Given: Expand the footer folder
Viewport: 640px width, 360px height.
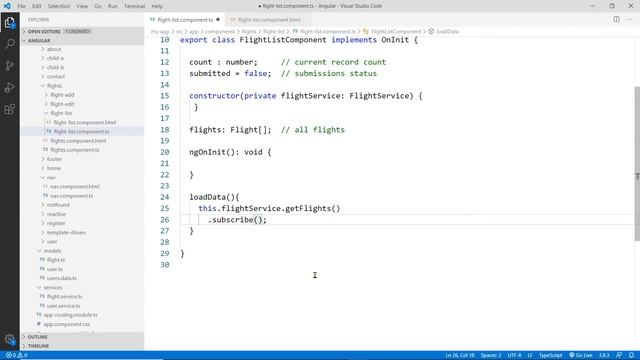Looking at the screenshot, I should click(54, 159).
